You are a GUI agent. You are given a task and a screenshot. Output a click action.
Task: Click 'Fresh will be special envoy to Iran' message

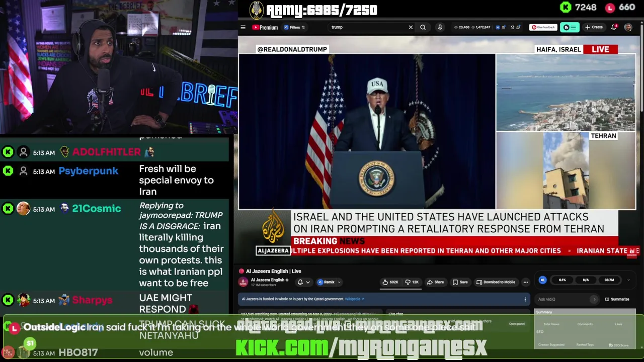(x=176, y=180)
